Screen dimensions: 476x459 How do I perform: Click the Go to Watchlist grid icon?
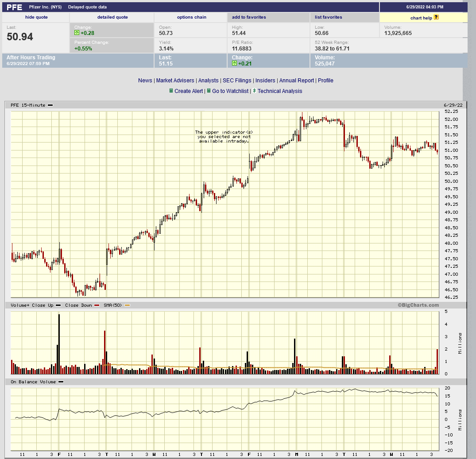[209, 91]
